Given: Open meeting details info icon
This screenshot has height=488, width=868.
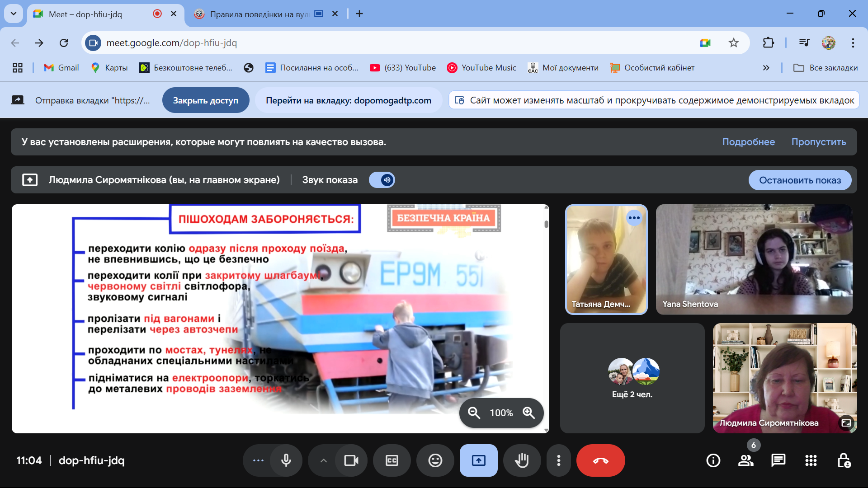Looking at the screenshot, I should (x=713, y=460).
